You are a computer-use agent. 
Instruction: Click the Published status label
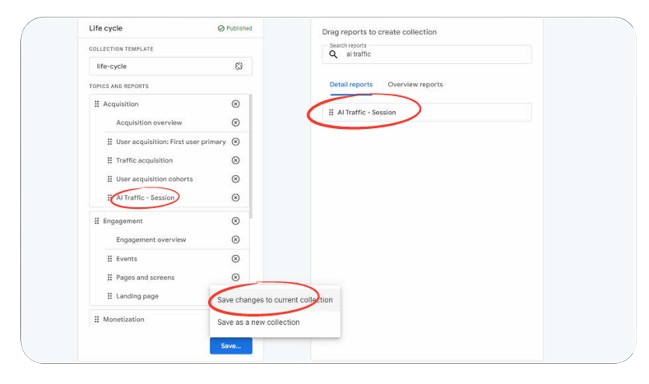[239, 28]
